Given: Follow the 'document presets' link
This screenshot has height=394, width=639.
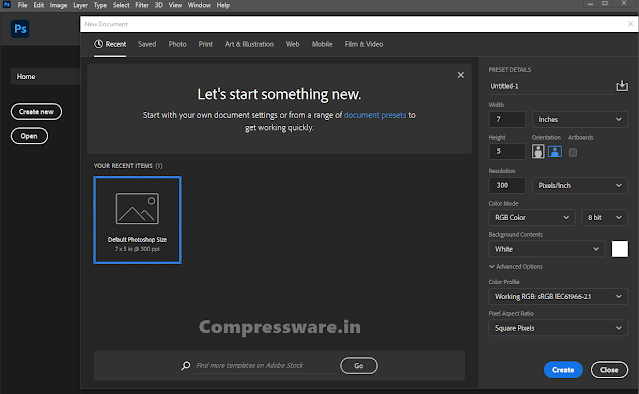Looking at the screenshot, I should 375,115.
